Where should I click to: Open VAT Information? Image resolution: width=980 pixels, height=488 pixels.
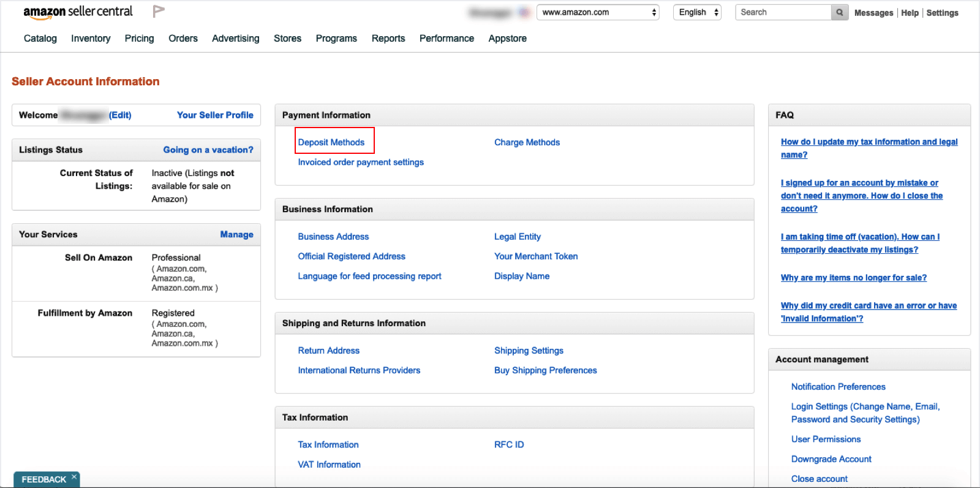click(330, 464)
